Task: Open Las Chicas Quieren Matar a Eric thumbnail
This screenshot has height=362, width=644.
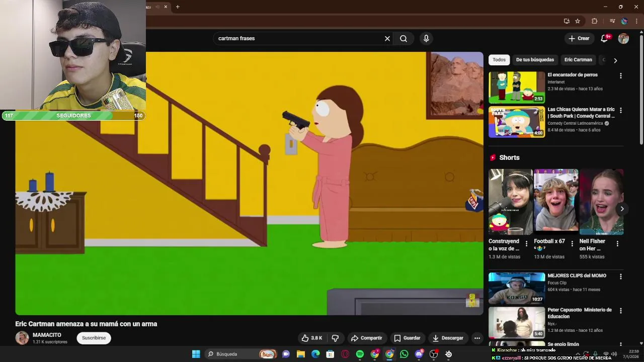Action: (517, 122)
